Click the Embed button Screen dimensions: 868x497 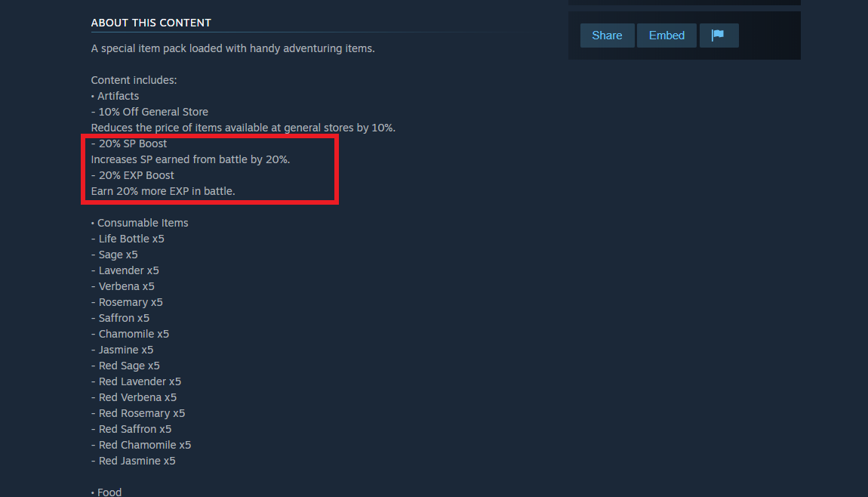coord(666,35)
